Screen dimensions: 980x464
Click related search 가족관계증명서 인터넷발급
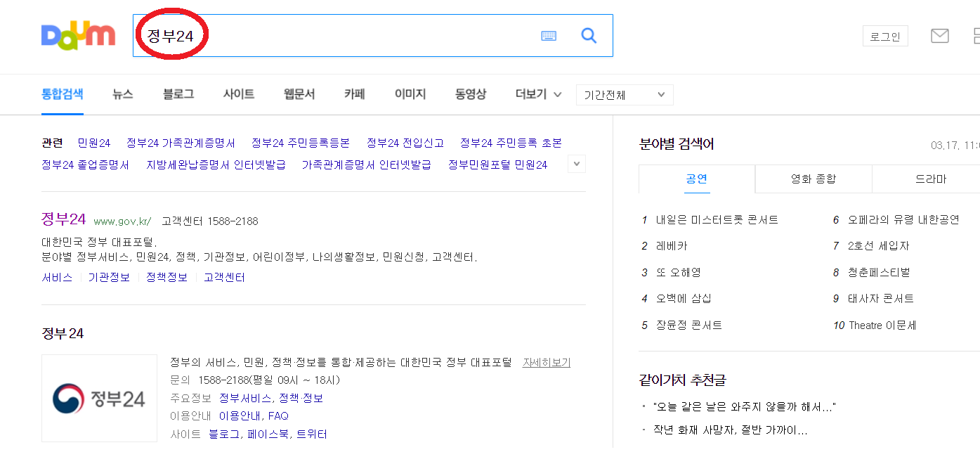coord(367,165)
